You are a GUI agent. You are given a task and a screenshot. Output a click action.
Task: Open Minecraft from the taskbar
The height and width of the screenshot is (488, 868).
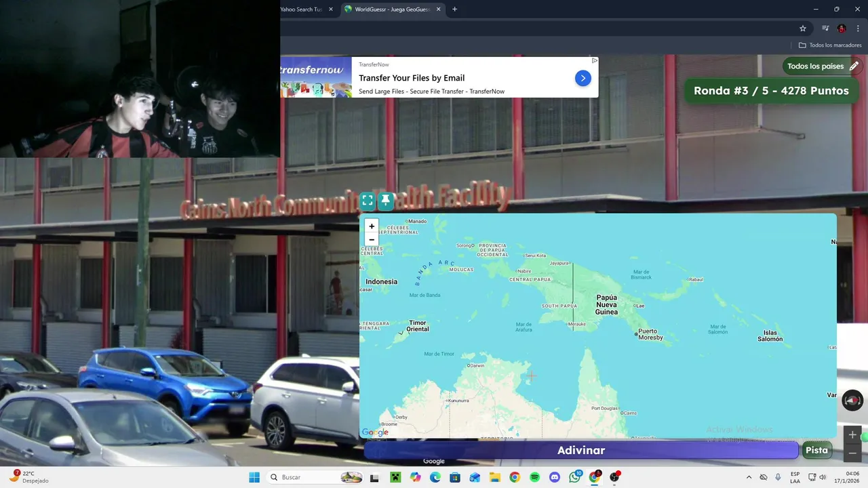pos(395,477)
